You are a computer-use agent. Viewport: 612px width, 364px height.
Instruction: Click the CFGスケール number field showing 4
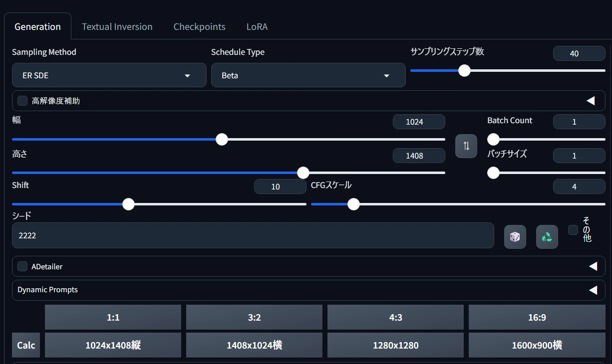point(579,186)
